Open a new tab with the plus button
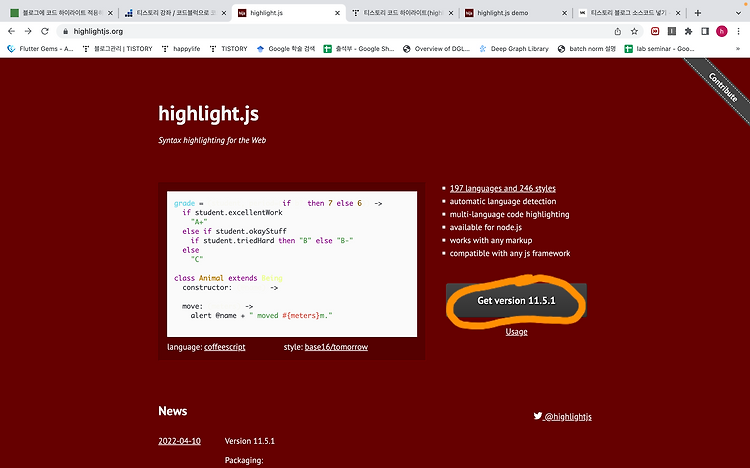 697,13
